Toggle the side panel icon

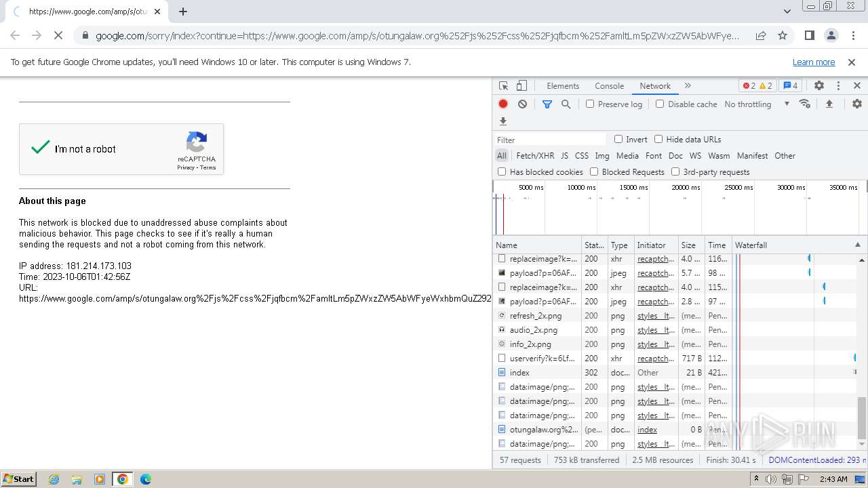(x=809, y=35)
